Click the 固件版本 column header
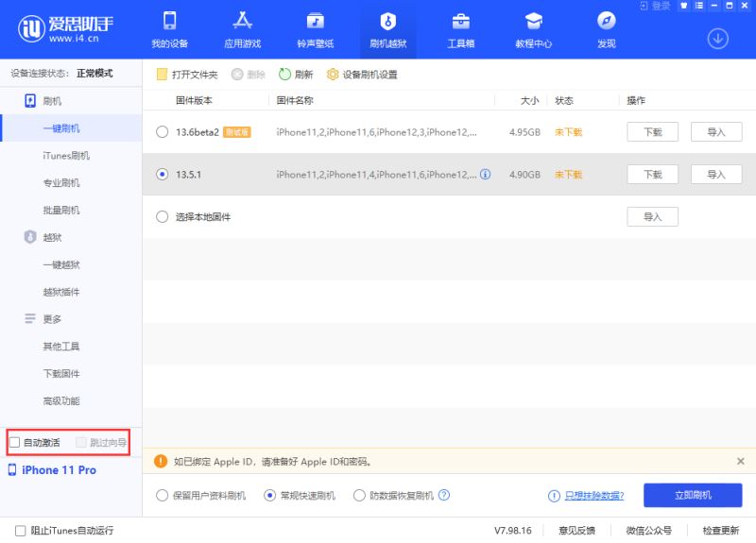The width and height of the screenshot is (756, 543). point(194,100)
